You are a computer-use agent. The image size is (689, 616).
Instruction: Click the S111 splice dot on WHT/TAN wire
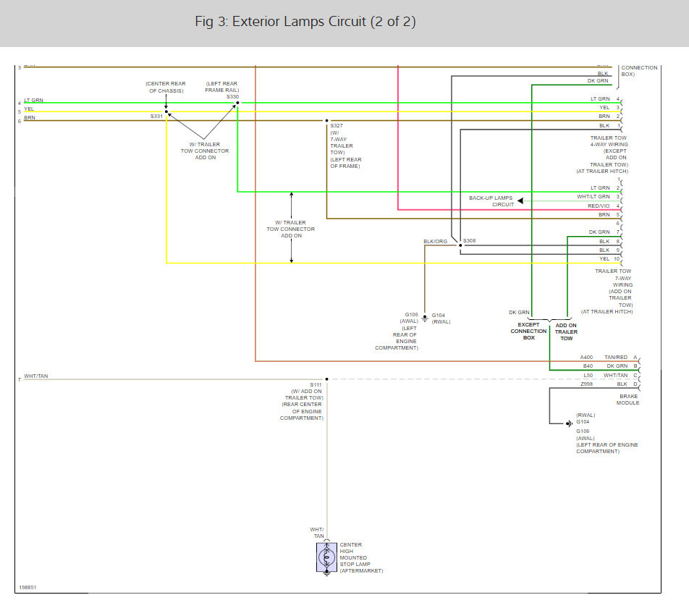326,379
